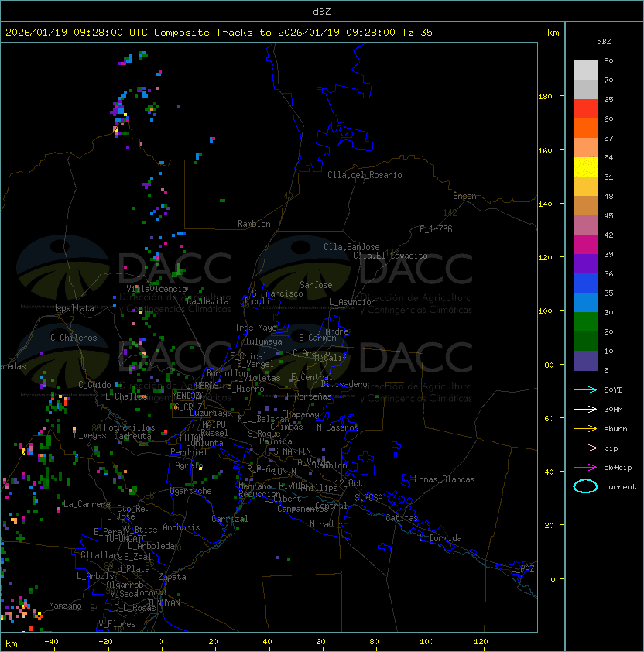Click the cyan ellipse icon for current

[585, 486]
